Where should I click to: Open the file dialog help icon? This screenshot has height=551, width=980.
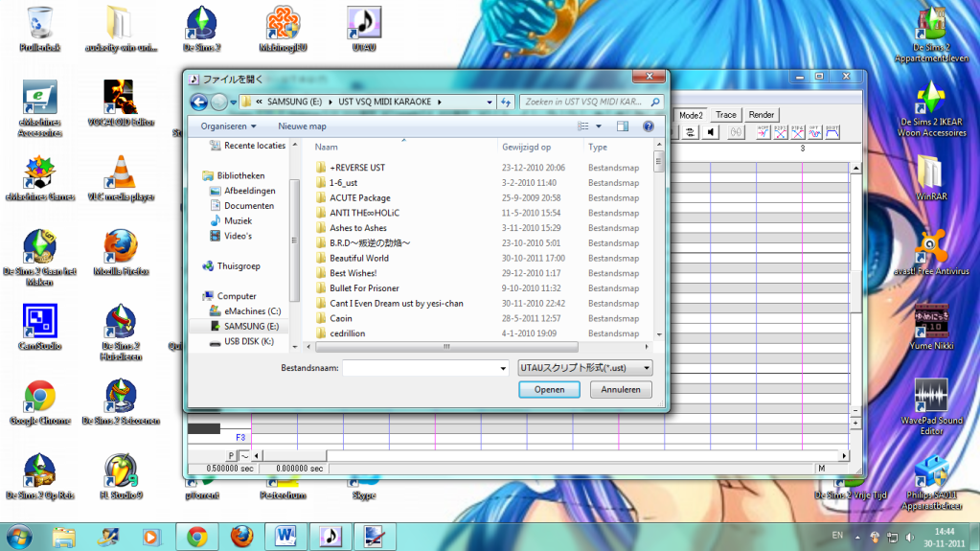[x=649, y=126]
